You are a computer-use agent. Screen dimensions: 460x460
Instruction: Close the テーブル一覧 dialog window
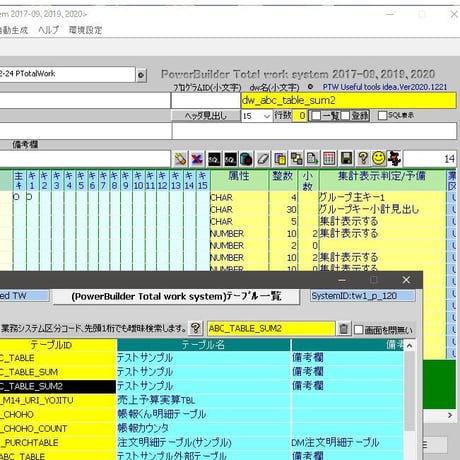[406, 280]
